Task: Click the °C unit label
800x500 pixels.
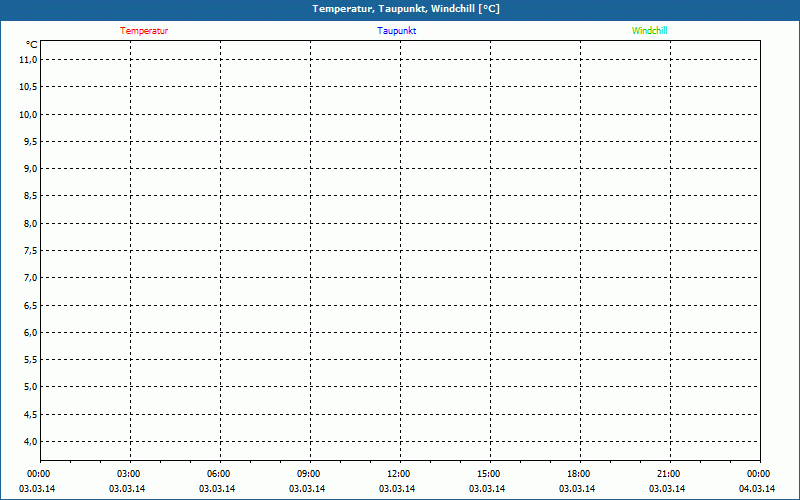Action: tap(32, 45)
